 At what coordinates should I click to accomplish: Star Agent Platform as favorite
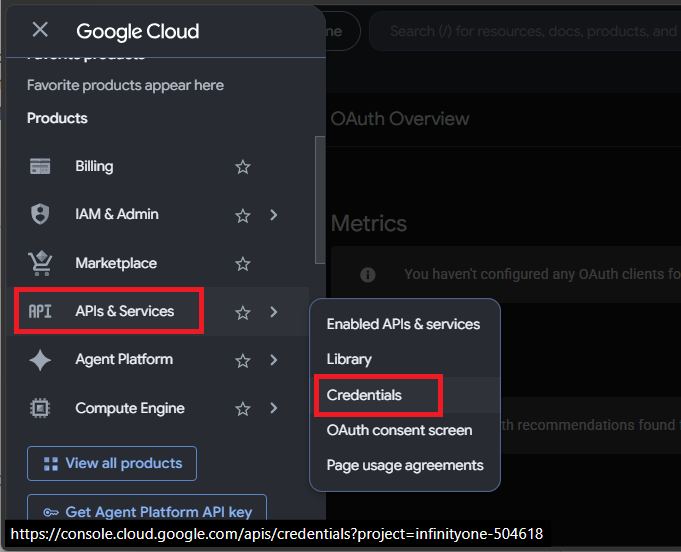[243, 360]
